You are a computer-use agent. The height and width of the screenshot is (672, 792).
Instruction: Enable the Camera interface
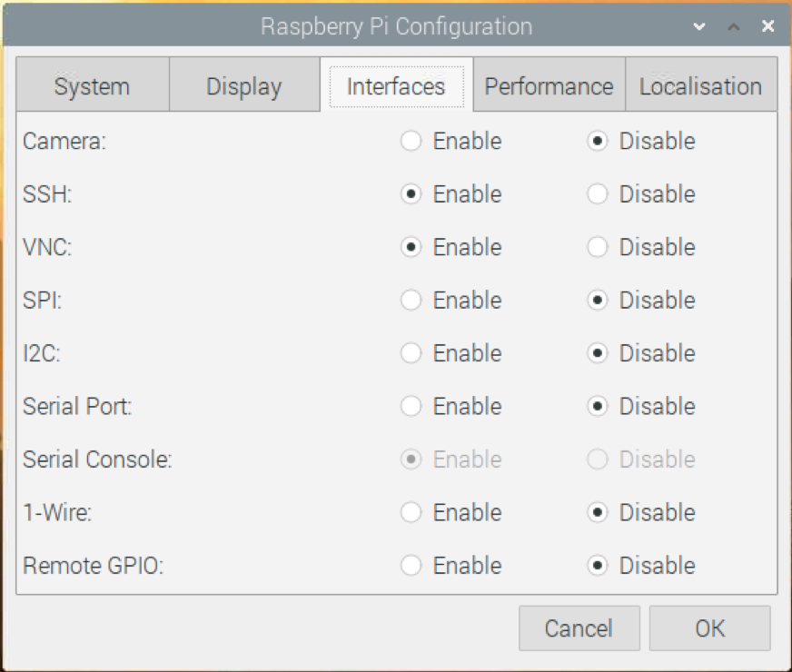[x=410, y=141]
